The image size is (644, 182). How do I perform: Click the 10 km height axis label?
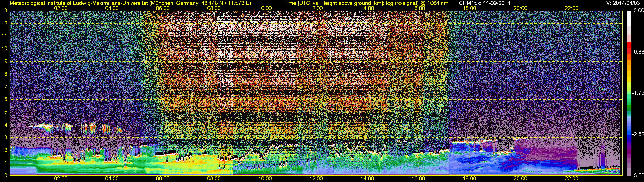tap(5, 49)
